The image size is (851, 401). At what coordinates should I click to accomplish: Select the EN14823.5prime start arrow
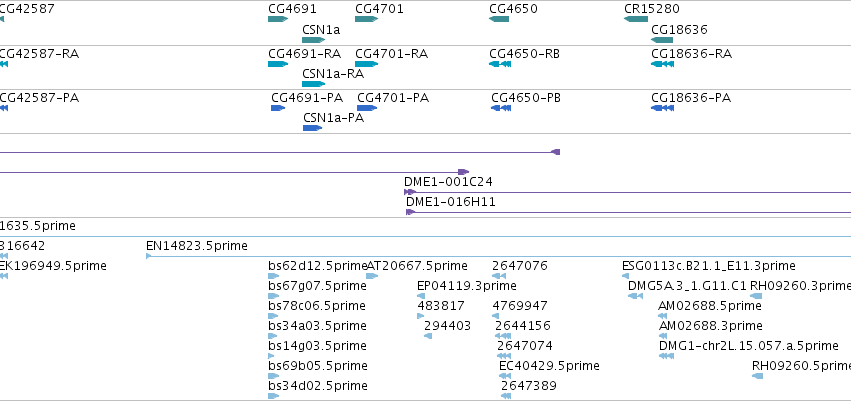point(149,256)
